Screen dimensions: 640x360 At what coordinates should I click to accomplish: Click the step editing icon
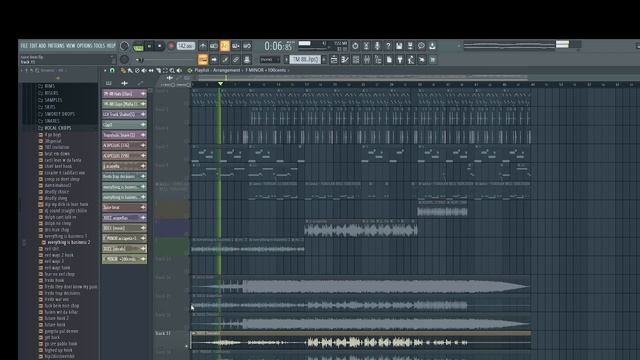pyautogui.click(x=225, y=60)
